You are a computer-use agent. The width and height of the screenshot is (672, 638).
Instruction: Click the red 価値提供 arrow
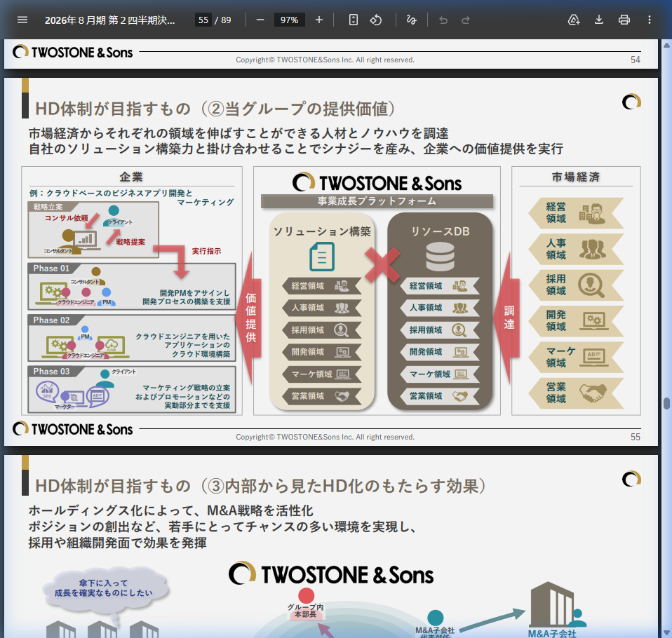249,318
